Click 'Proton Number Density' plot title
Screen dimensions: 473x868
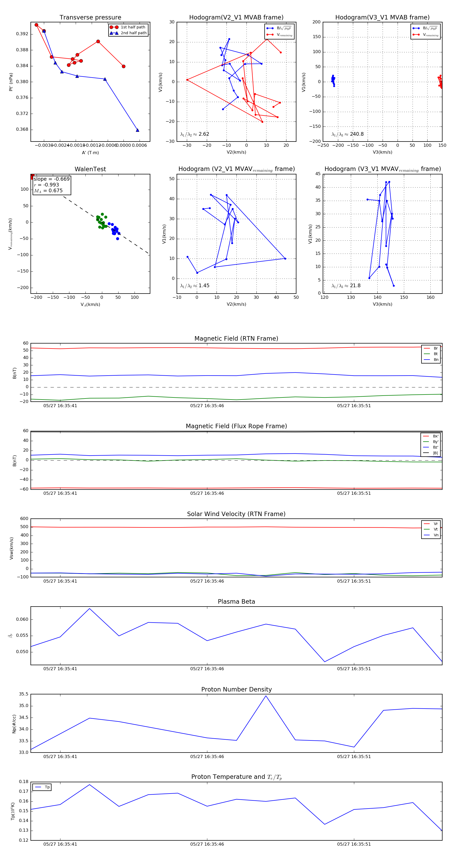[x=236, y=689]
